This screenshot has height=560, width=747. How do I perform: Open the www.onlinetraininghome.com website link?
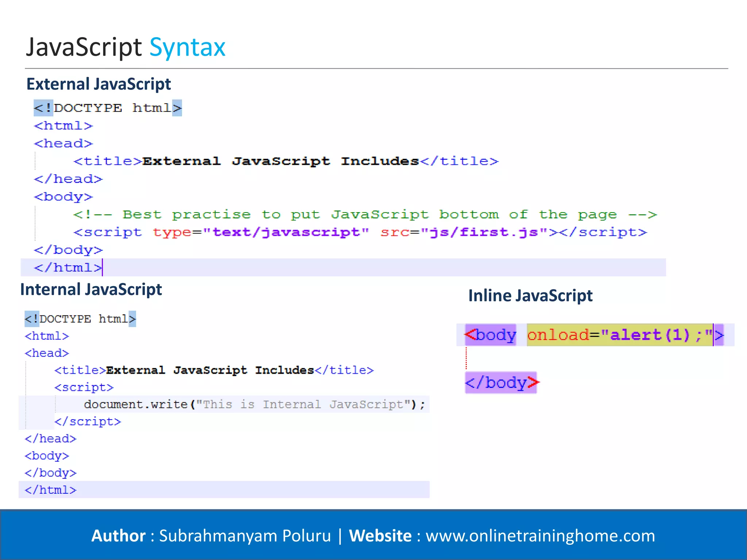point(540,536)
